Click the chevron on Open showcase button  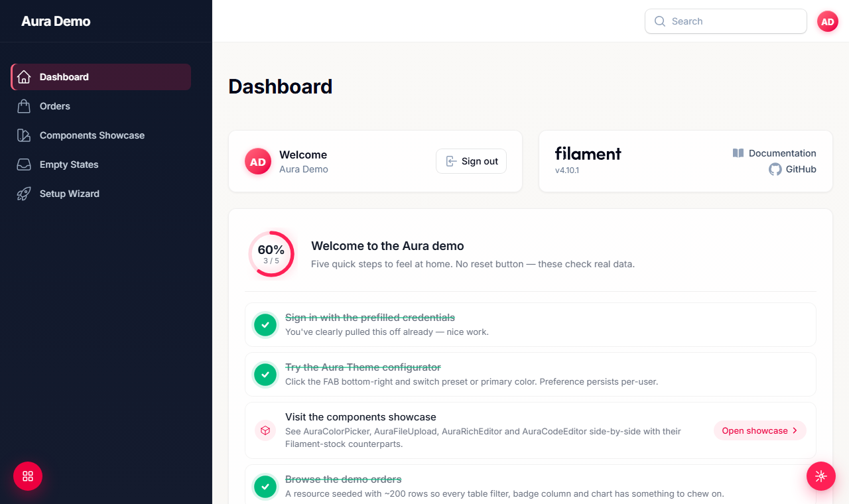795,430
